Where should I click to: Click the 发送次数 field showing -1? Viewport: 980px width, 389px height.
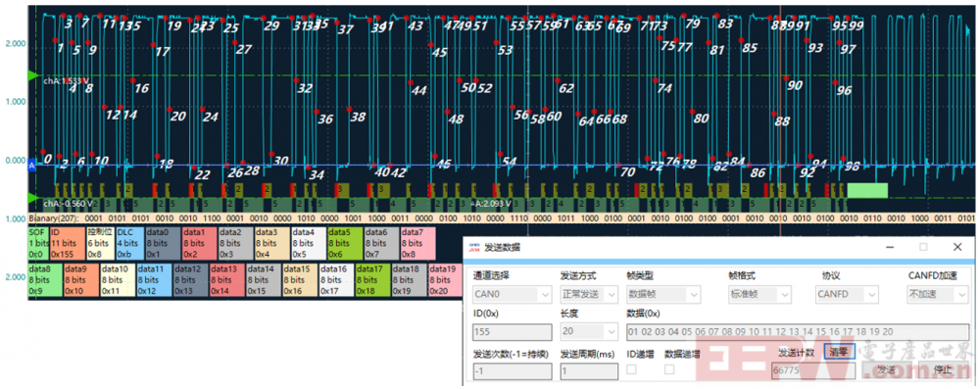tap(512, 370)
